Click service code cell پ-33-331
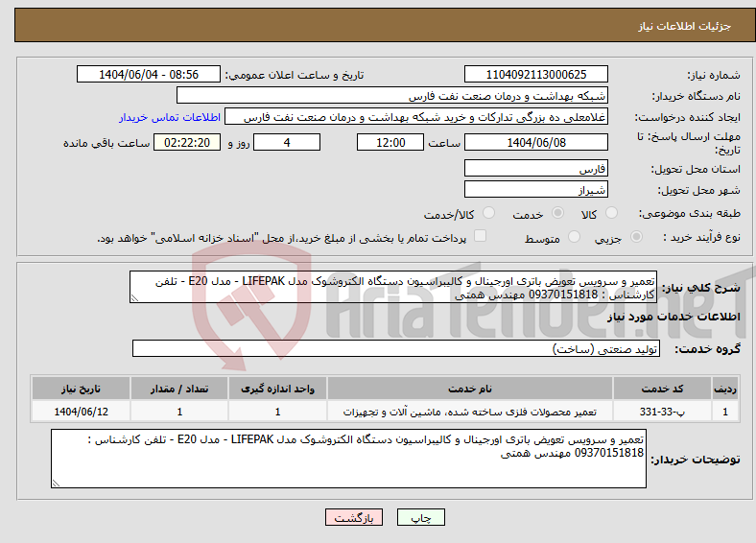Viewport: 756px width, 543px height. (662, 412)
